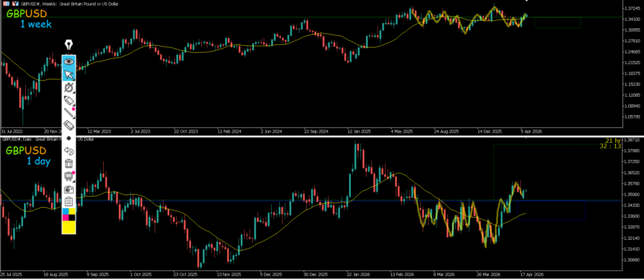Screen dimensions: 644x280
Task: Select the eraser tool
Action: point(69,126)
